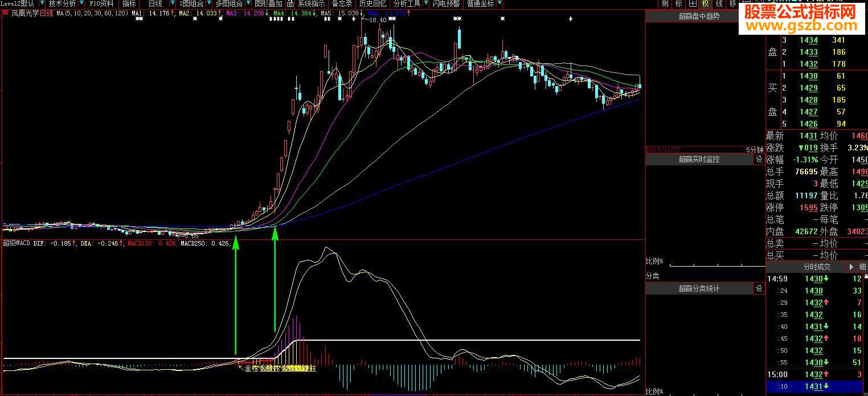Click 设 settings beside 超赢实时监控
Screen dimensions: 868x396
coord(759,160)
